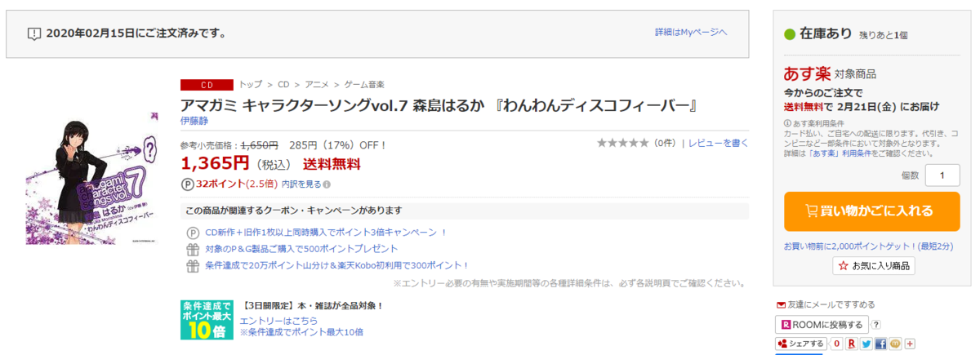The width and height of the screenshot is (980, 355).
Task: Recommend to friend by email link
Action: [x=825, y=304]
